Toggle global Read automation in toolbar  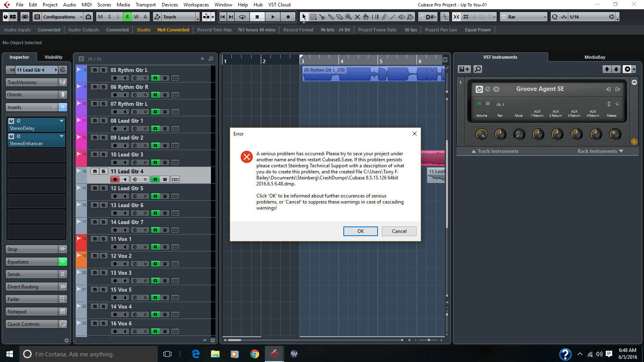pyautogui.click(x=127, y=17)
